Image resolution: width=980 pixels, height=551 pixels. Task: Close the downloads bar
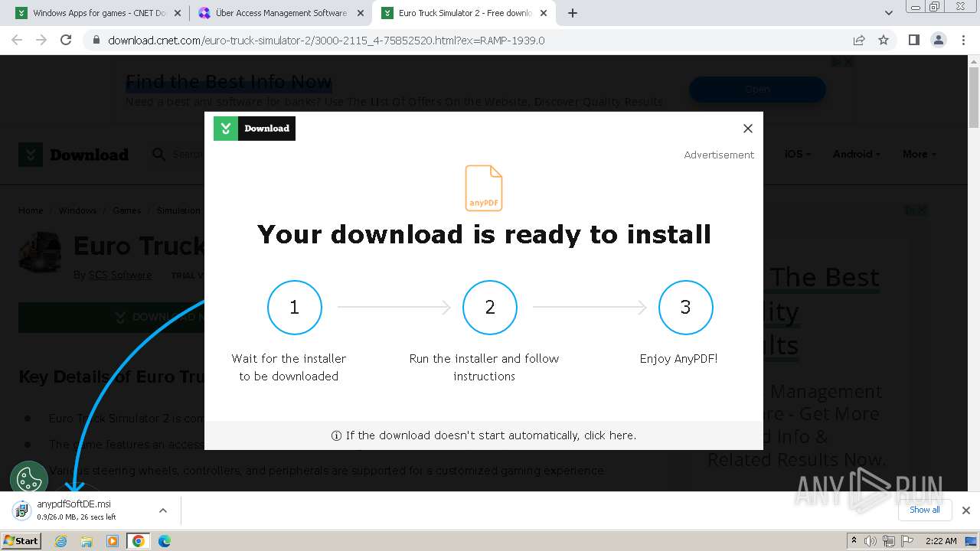click(965, 510)
